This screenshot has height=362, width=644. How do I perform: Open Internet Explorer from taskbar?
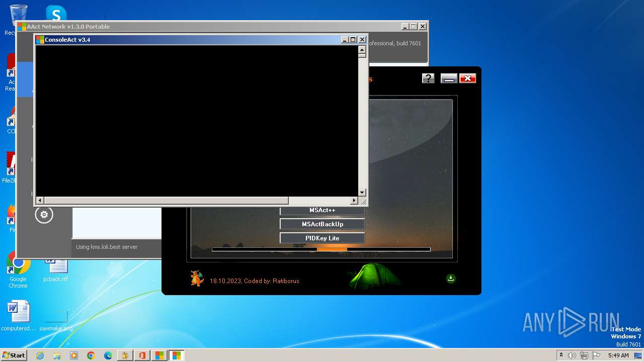(x=40, y=355)
